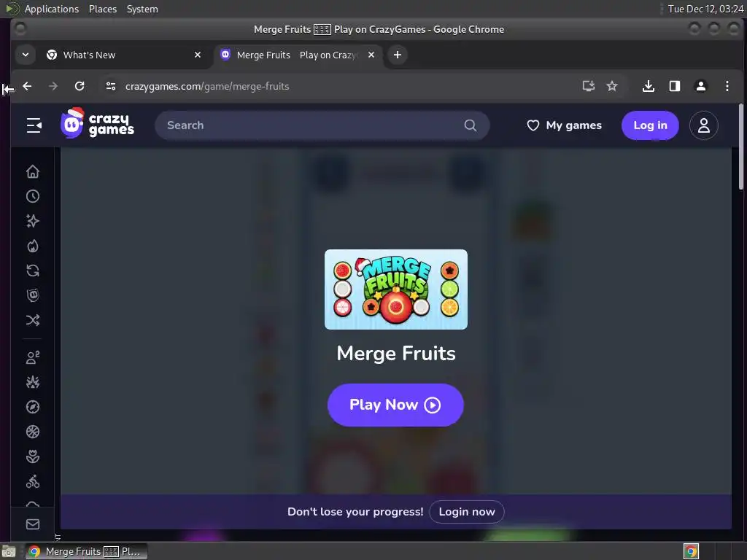
Task: Open Places menu
Action: pos(102,9)
